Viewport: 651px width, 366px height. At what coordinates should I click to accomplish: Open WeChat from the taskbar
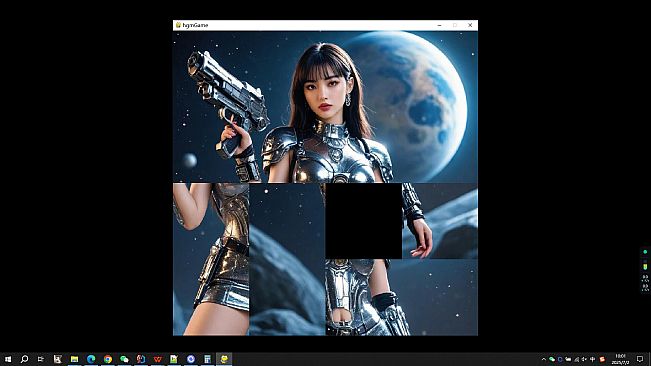(x=124, y=359)
